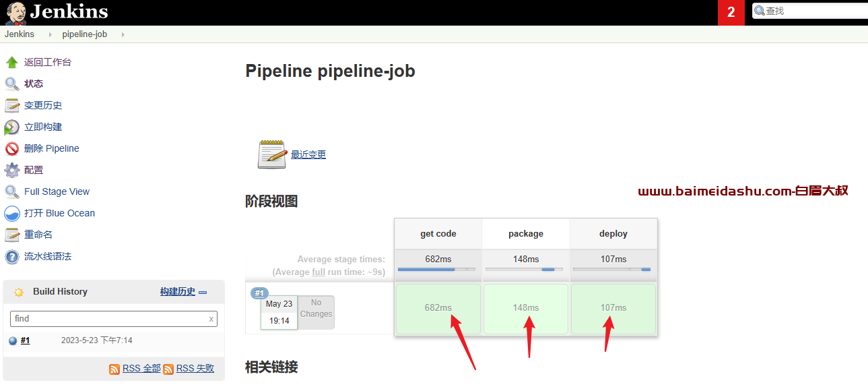868x391 pixels.
Task: Open the 配置 sidebar link
Action: [34, 170]
